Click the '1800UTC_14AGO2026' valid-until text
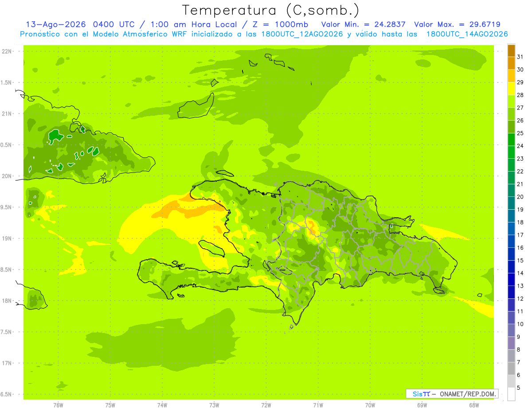The image size is (532, 411). pyautogui.click(x=467, y=34)
